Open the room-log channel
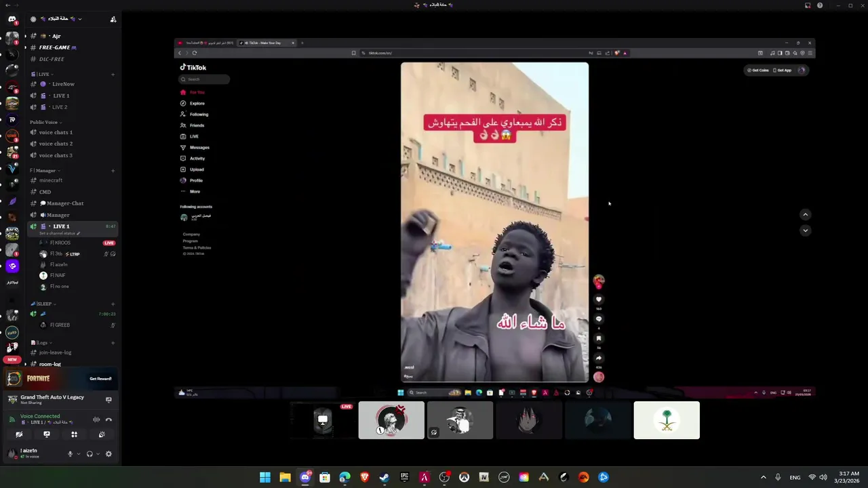The width and height of the screenshot is (868, 488). 73,364
